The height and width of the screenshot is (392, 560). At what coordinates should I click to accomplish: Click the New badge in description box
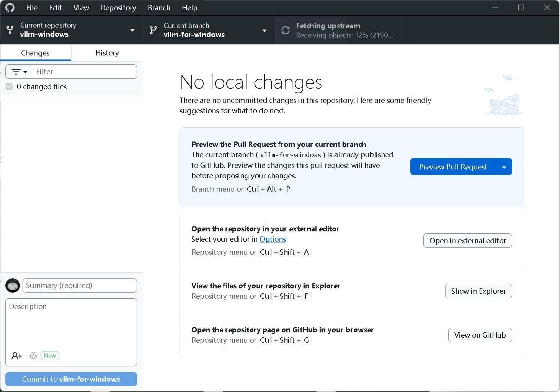pos(50,356)
